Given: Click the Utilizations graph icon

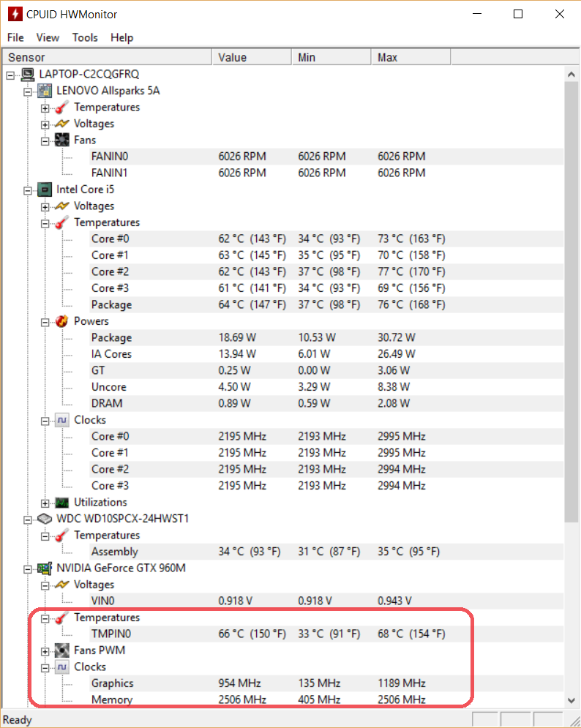Looking at the screenshot, I should pos(61,503).
